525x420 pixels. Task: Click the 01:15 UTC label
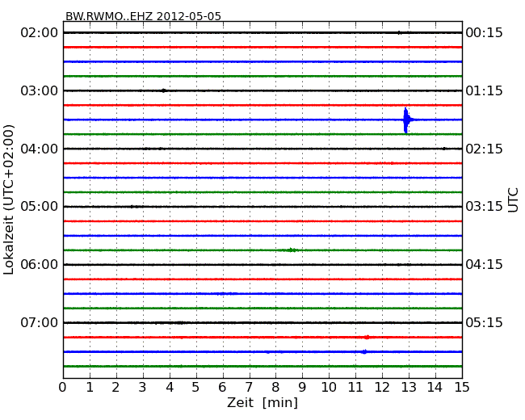click(x=484, y=90)
